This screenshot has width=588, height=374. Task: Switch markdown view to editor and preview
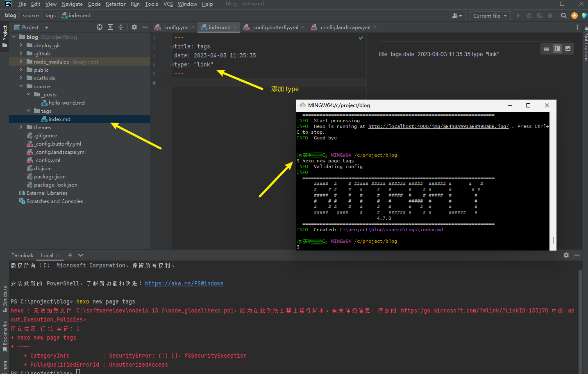pyautogui.click(x=557, y=49)
